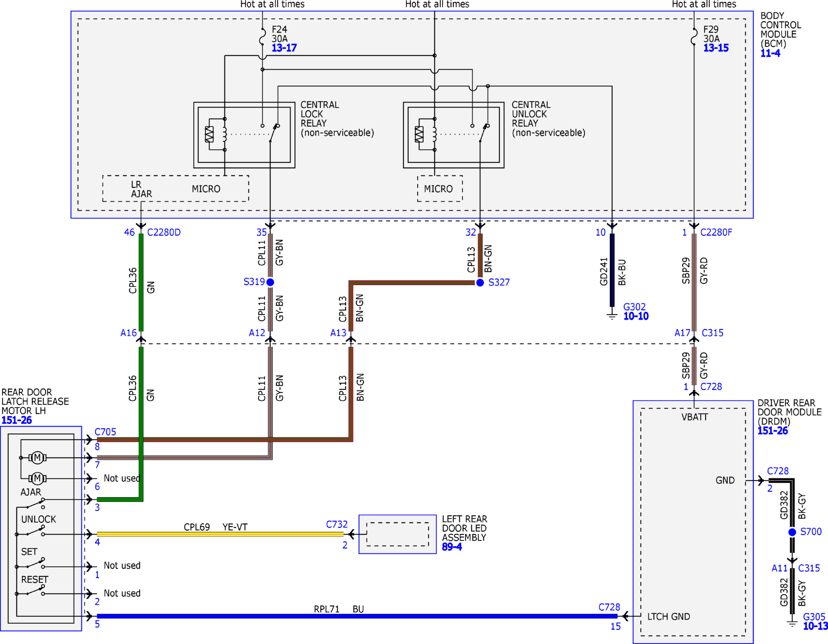This screenshot has width=828, height=644.
Task: Click the upper latch motor M symbol
Action: pos(37,458)
